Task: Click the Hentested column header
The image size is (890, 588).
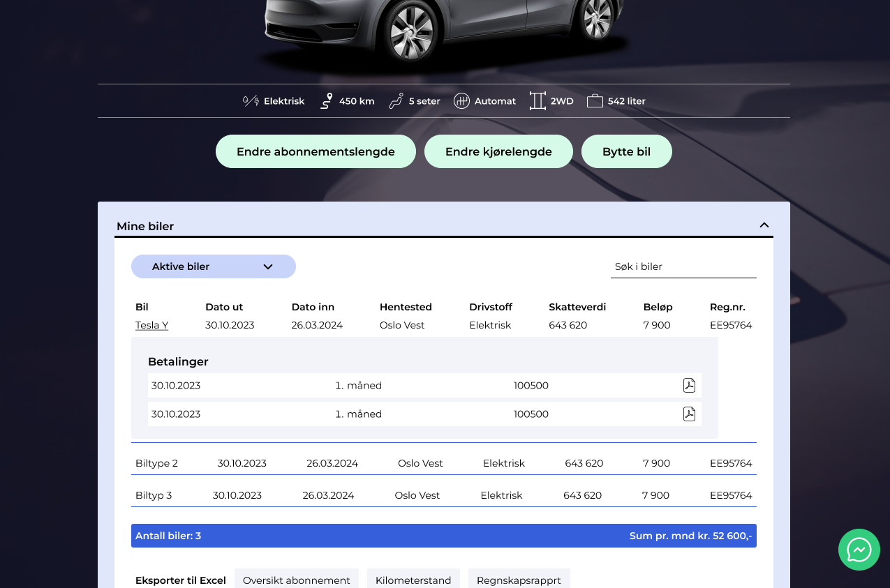Action: (x=406, y=307)
